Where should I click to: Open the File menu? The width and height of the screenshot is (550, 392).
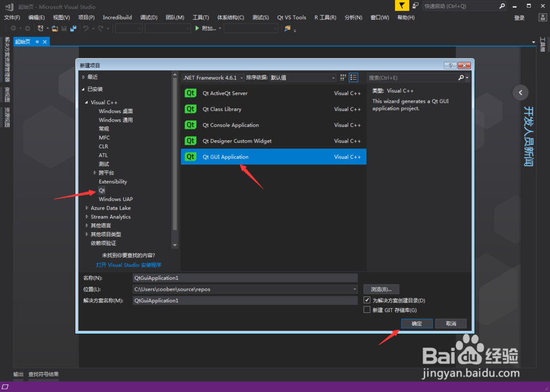click(12, 18)
